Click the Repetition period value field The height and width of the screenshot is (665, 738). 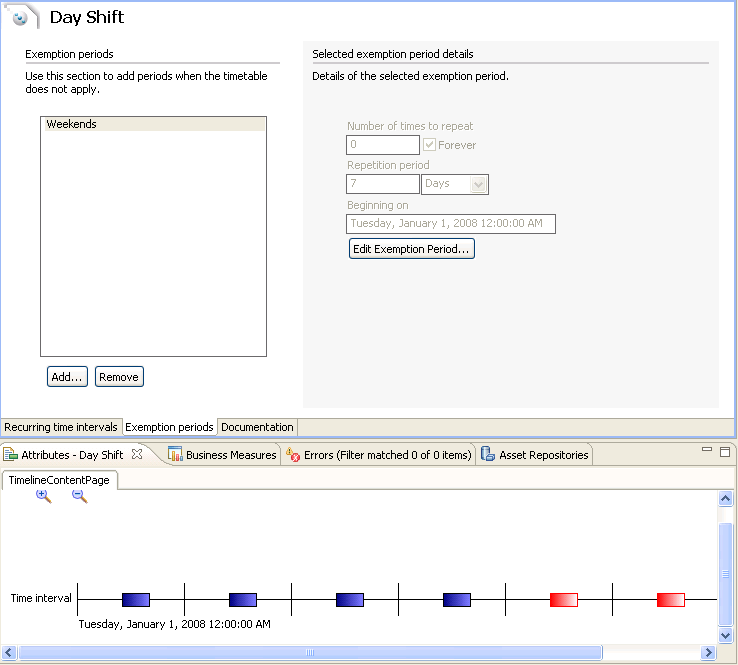[383, 184]
